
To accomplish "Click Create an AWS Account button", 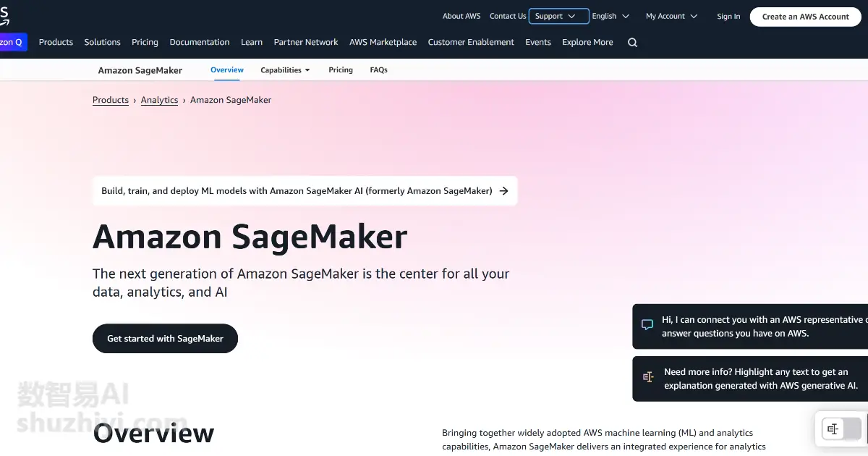I will 805,17.
